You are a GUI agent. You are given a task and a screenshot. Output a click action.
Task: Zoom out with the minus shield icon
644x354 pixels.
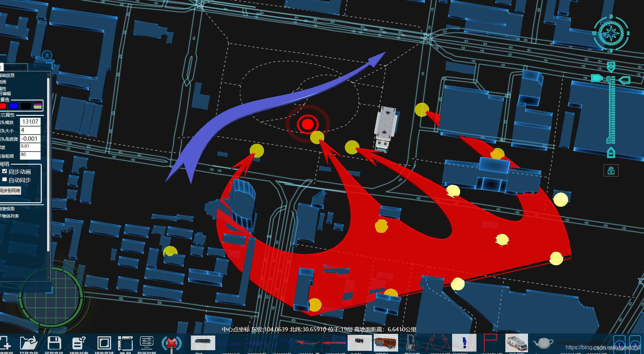tap(611, 152)
